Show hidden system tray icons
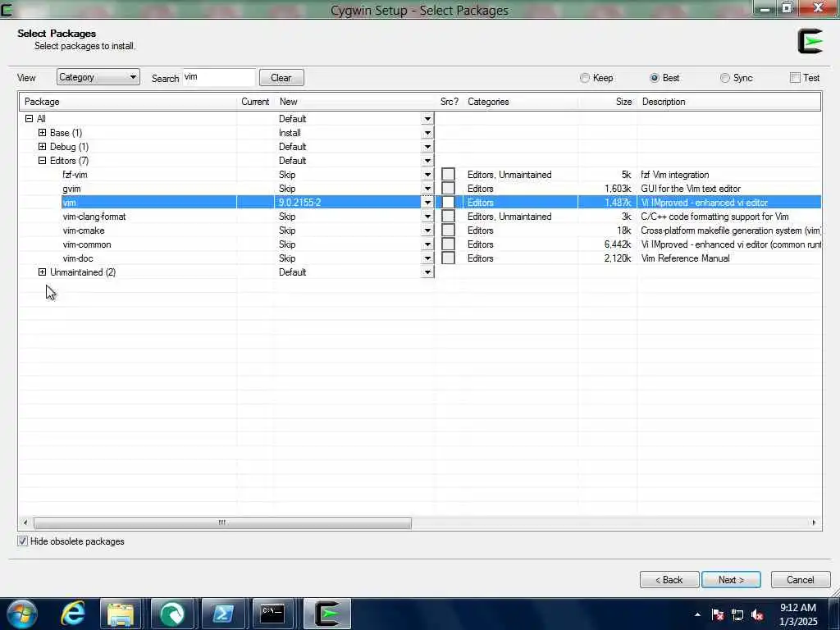The image size is (840, 630). (697, 614)
